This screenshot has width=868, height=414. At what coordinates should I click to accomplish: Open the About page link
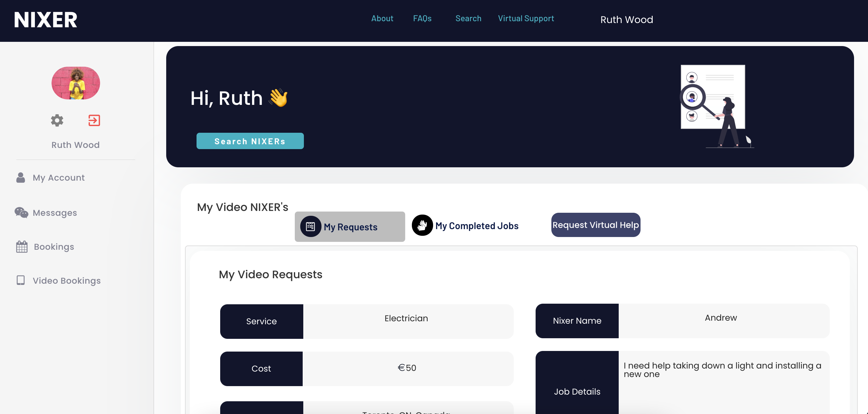pos(382,18)
